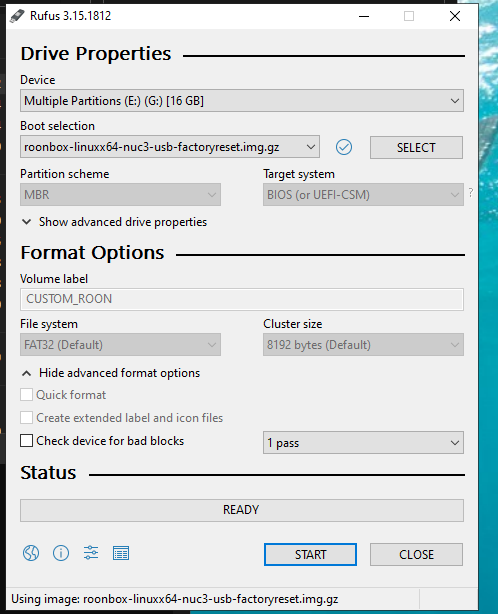This screenshot has height=614, width=498.
Task: Open the Boot selection dropdown
Action: 170,147
